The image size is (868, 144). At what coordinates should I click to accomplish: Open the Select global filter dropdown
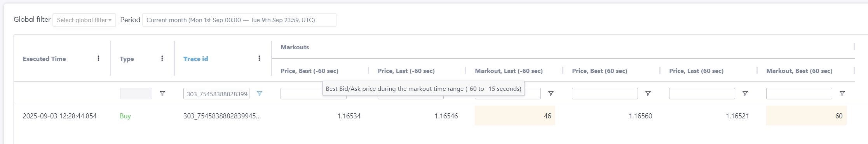[84, 20]
